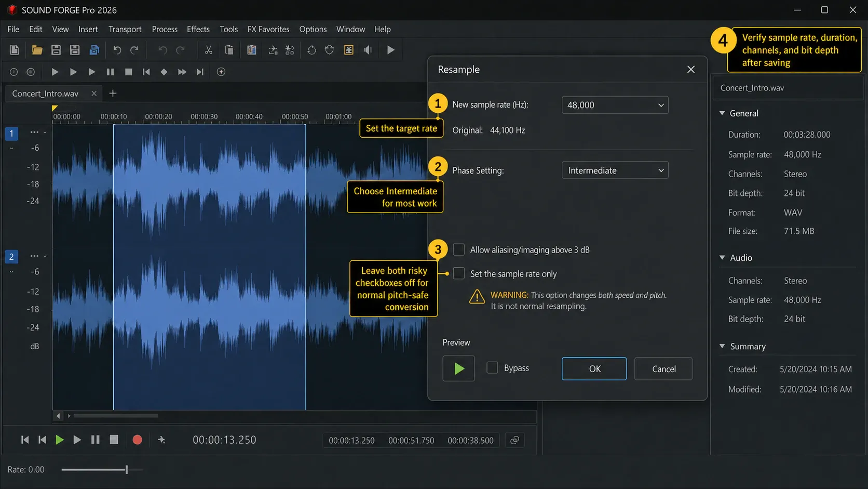Click the Modified date 5/20/2024 10:16 AM

[x=816, y=389]
